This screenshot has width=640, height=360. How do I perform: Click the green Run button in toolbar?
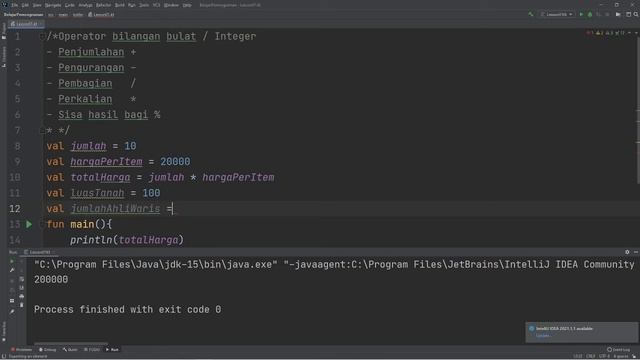pos(581,14)
